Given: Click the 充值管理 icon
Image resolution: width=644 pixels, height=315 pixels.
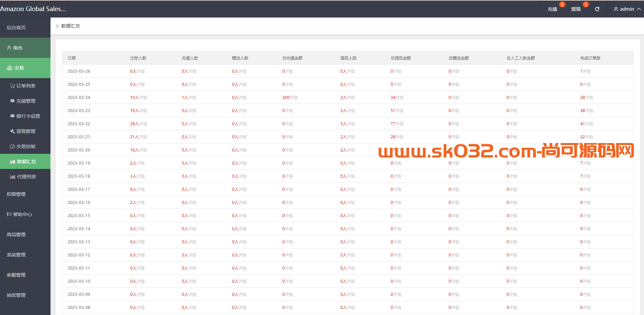Looking at the screenshot, I should pyautogui.click(x=12, y=101).
